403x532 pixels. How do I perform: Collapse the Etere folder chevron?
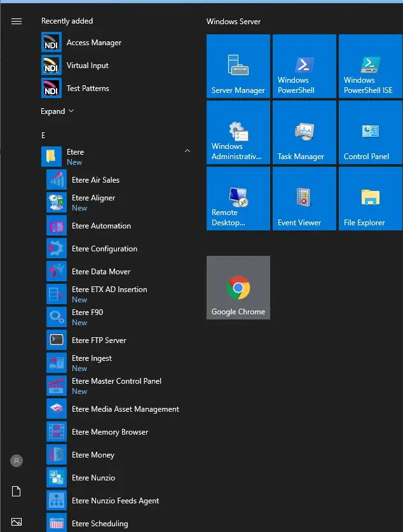pos(187,151)
